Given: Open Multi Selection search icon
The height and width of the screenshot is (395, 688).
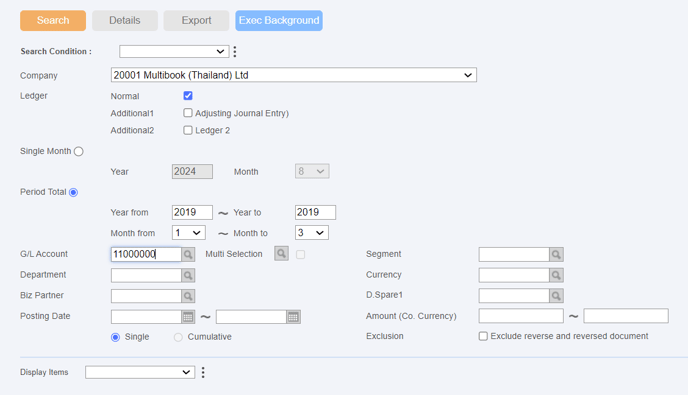Looking at the screenshot, I should tap(281, 253).
